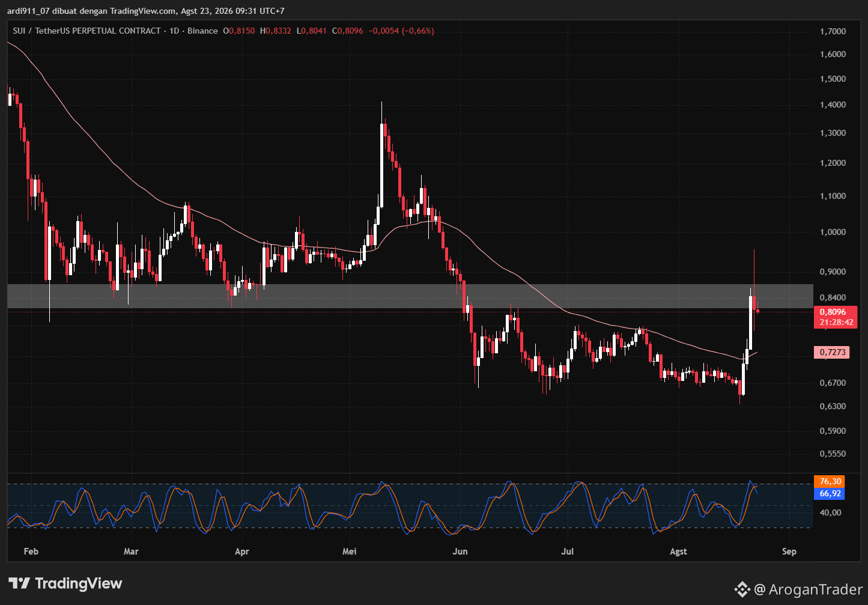
Task: Click the 1,4000 price axis label
Action: [833, 105]
